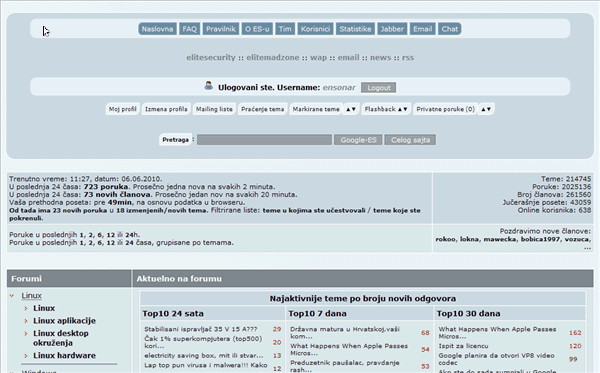The image size is (600, 373).
Task: Open the Pravilnik page
Action: (221, 29)
